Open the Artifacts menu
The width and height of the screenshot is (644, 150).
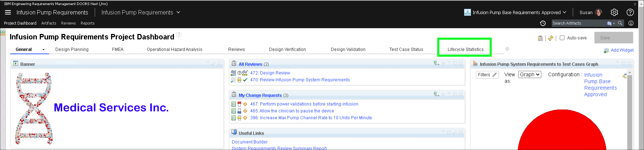[49, 23]
